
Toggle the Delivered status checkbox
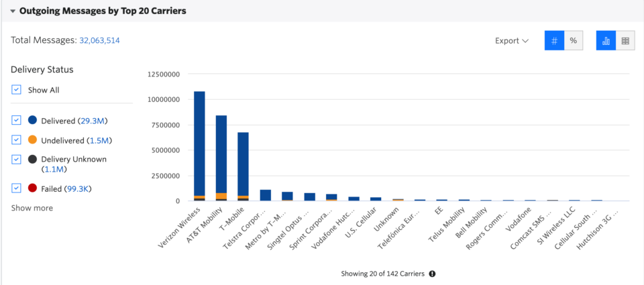[x=16, y=120]
